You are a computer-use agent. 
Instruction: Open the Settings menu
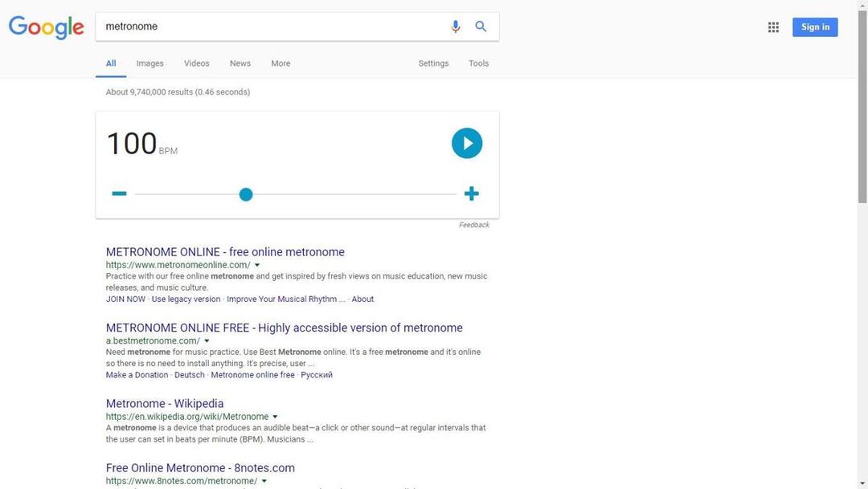433,63
